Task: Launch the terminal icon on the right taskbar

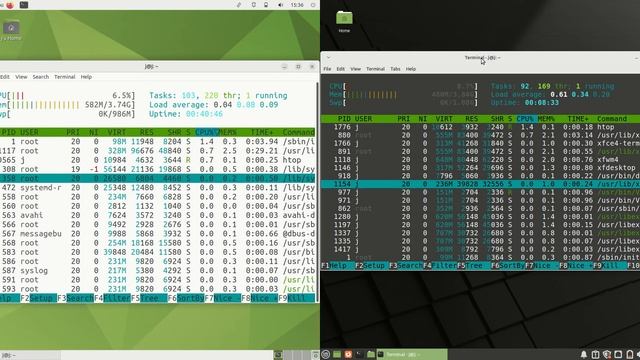Action: pyautogui.click(x=359, y=354)
